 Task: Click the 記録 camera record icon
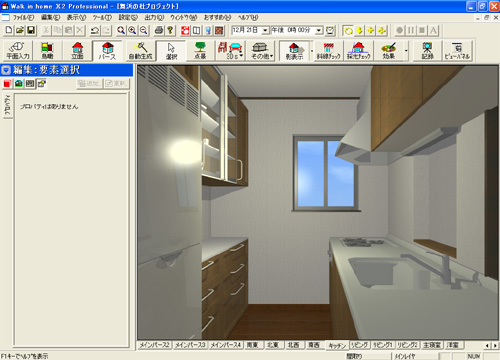pos(427,51)
